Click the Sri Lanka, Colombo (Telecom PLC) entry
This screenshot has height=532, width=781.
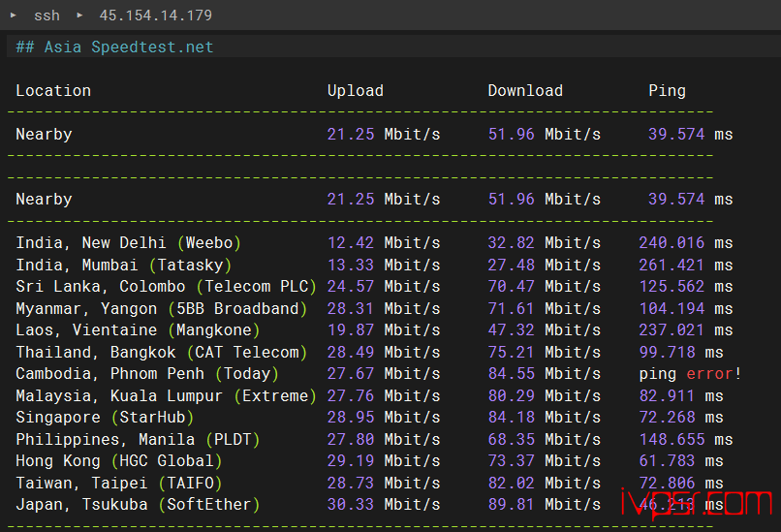click(166, 286)
